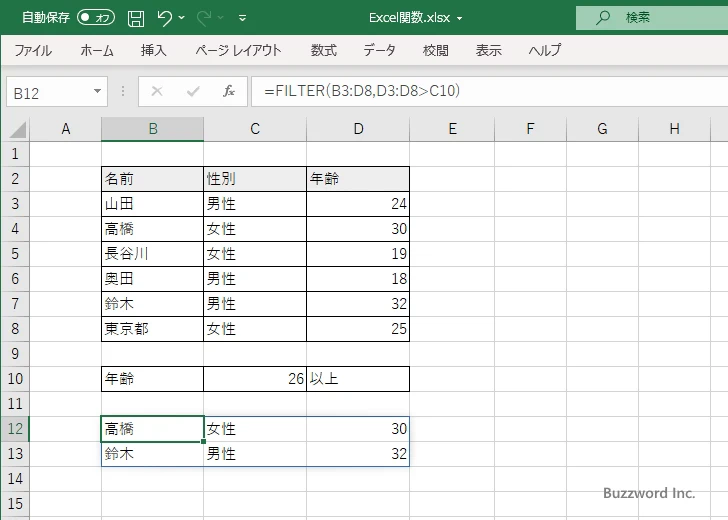Image resolution: width=728 pixels, height=520 pixels.
Task: Click age cell 19 in row 5
Action: 358,254
